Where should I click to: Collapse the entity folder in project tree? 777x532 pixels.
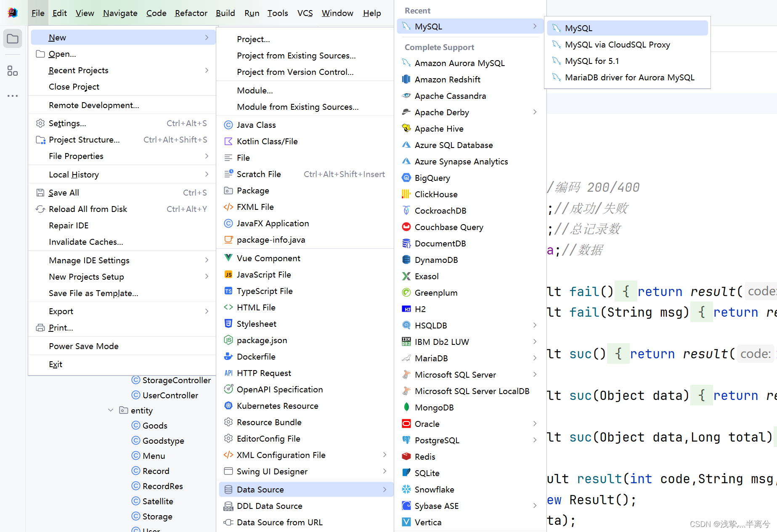point(110,410)
